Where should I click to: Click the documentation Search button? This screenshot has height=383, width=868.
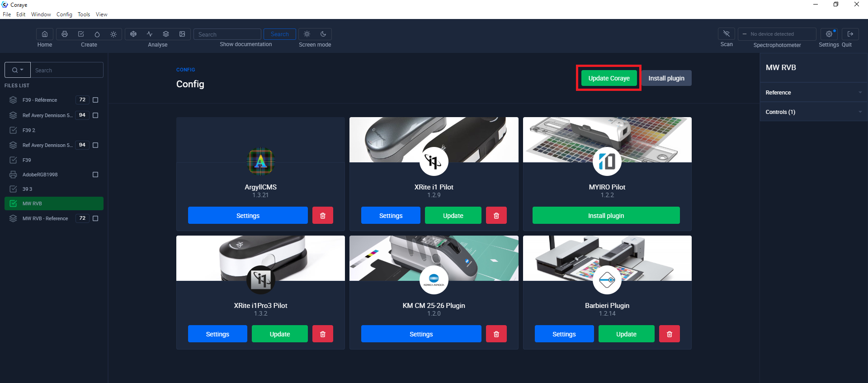pyautogui.click(x=280, y=34)
